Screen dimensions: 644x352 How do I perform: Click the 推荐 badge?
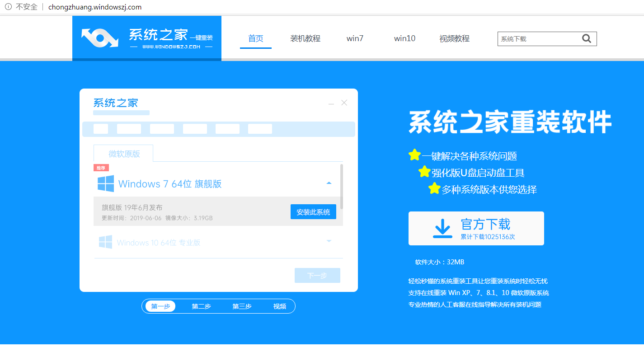pyautogui.click(x=101, y=168)
